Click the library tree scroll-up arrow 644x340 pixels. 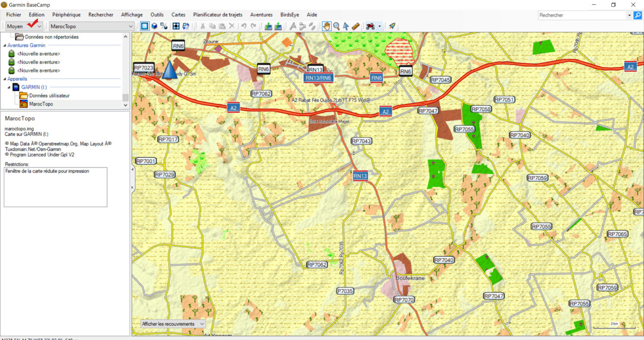126,37
